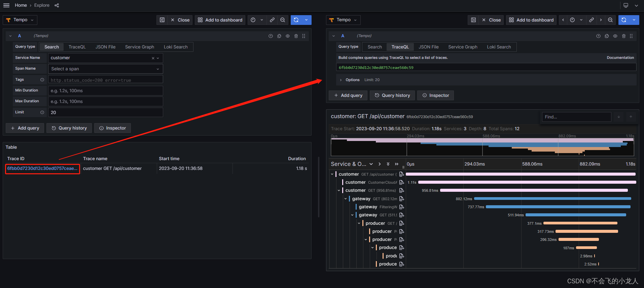Close the left Explore pane
This screenshot has width=644, height=288.
pos(180,20)
